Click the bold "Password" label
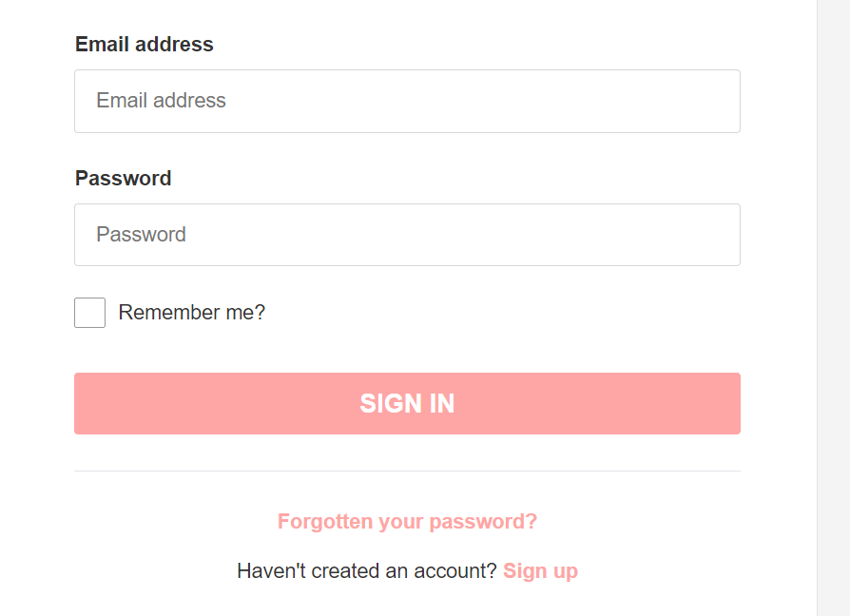 (x=124, y=179)
